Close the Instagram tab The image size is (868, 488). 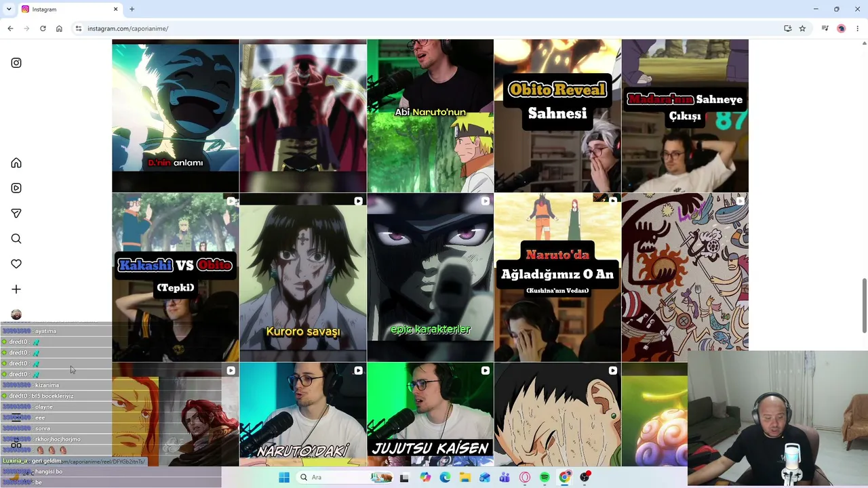point(115,9)
